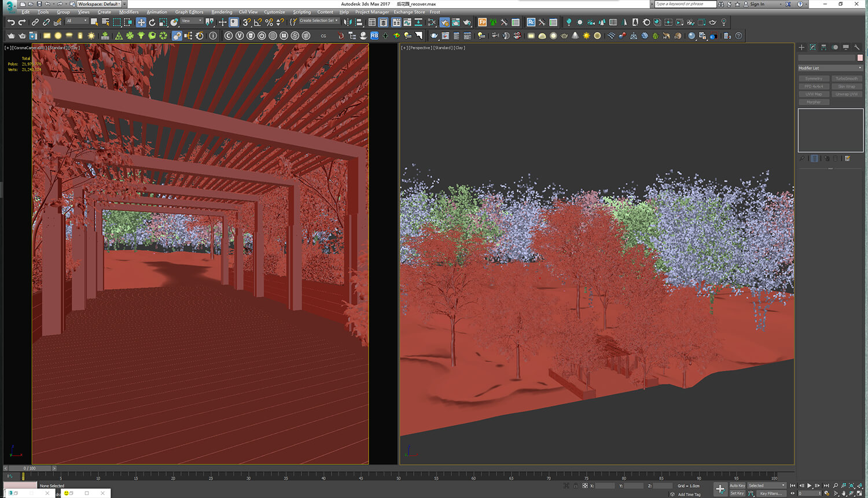Toggle Set Key animation mode

(737, 493)
